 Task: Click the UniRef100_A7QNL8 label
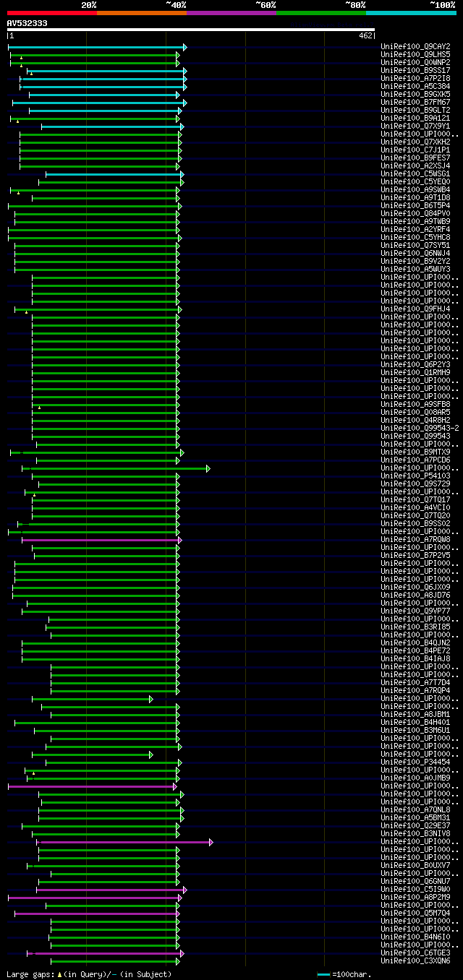click(x=415, y=810)
